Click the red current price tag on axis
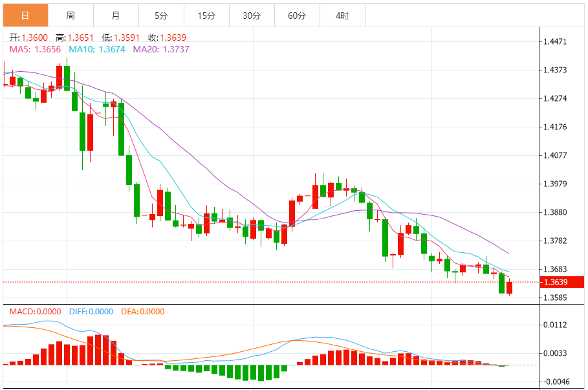The height and width of the screenshot is (390, 588). pos(561,282)
